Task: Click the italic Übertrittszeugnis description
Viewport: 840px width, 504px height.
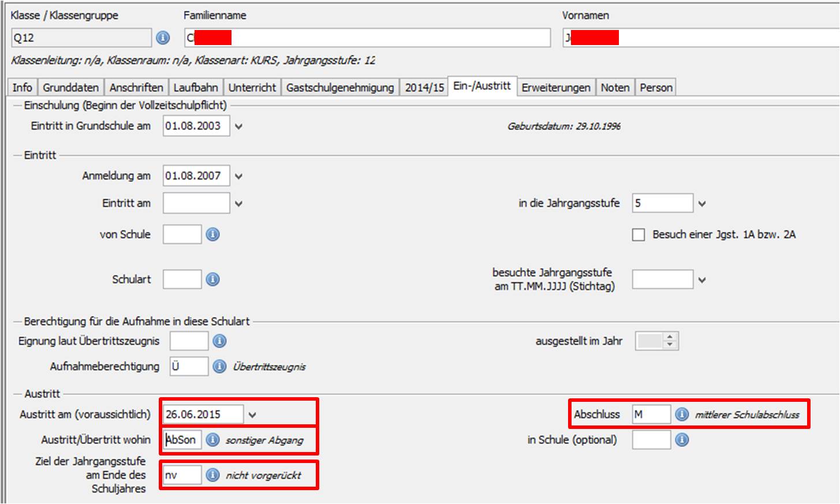Action: click(x=269, y=367)
